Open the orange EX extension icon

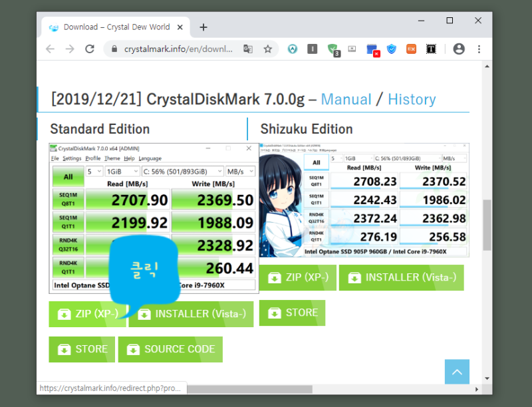pos(411,49)
